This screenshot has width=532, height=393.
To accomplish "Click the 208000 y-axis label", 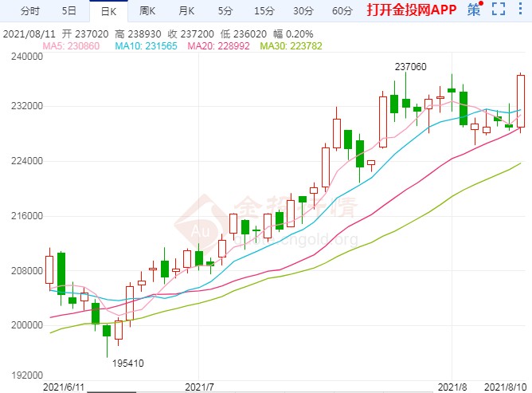I will tap(27, 271).
